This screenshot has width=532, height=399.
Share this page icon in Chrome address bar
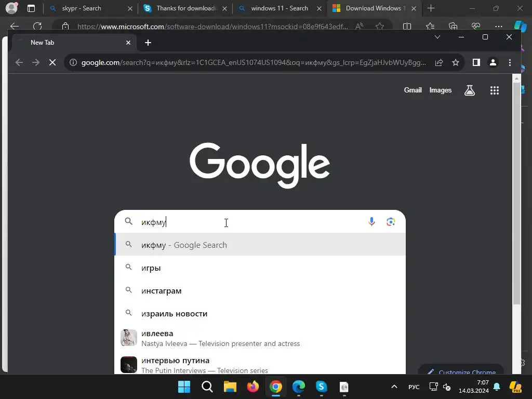(x=439, y=62)
